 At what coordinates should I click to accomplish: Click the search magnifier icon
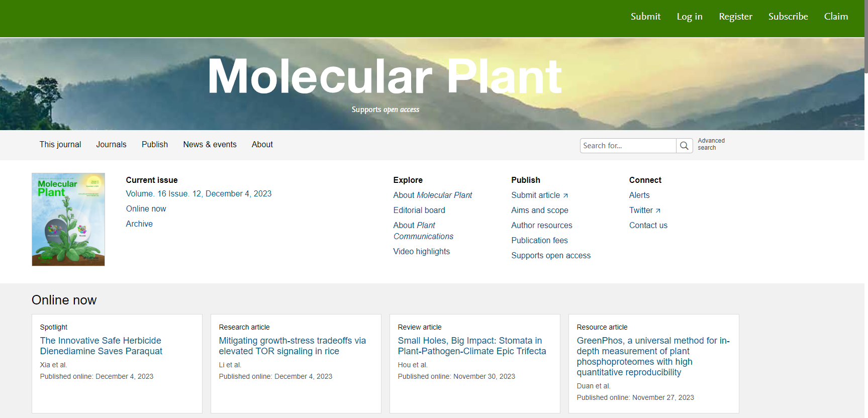point(684,146)
